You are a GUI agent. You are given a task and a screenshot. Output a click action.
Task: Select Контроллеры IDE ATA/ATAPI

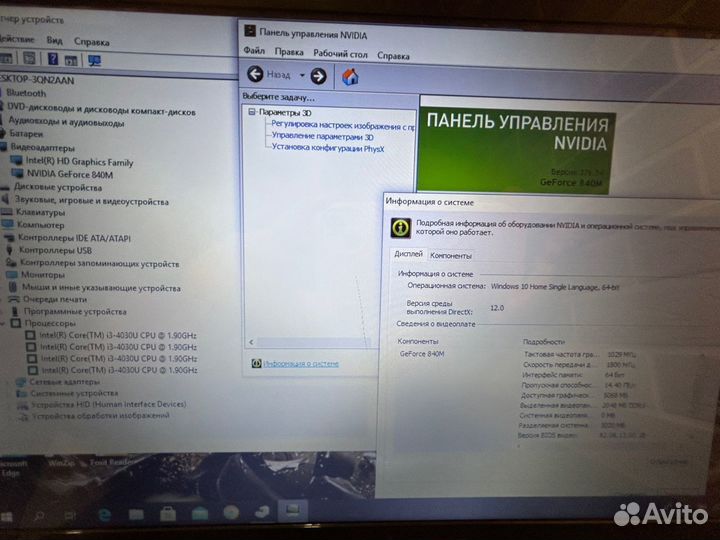(x=74, y=238)
